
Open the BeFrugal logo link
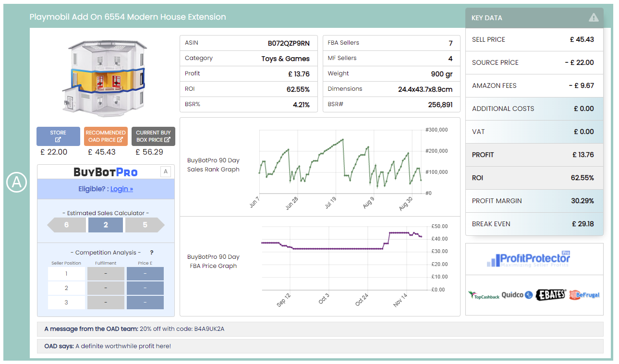pyautogui.click(x=584, y=295)
